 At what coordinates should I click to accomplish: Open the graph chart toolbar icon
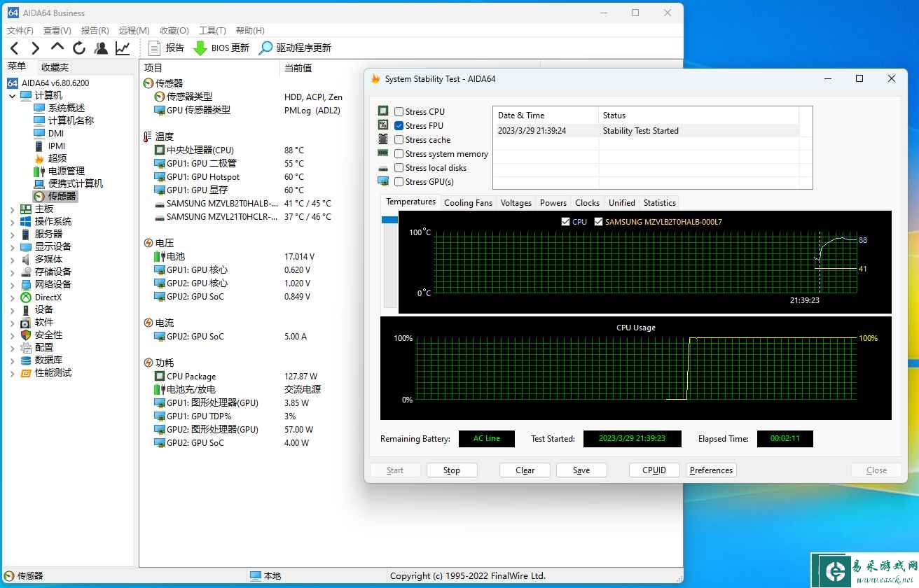123,48
